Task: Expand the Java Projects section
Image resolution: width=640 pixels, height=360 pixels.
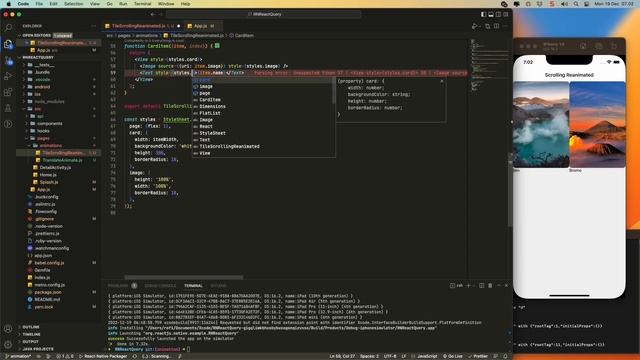Action: point(38,349)
